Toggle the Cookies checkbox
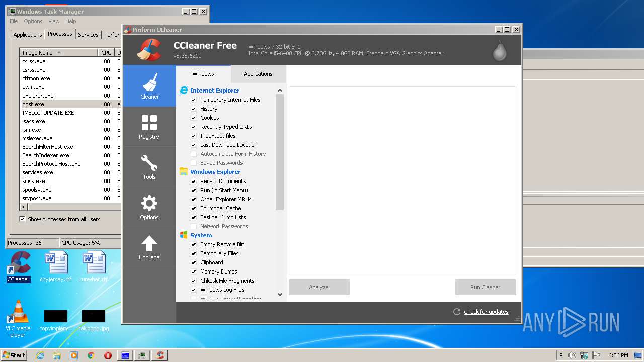Viewport: 644px width, 362px height. click(x=194, y=118)
